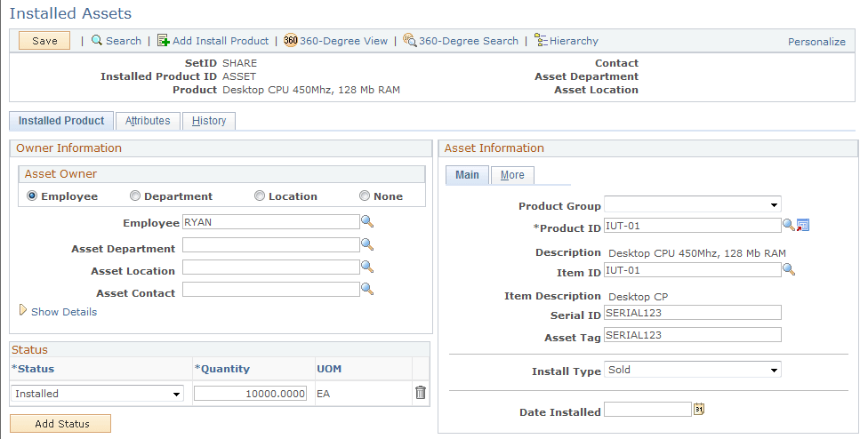Click the Status column header
The height and width of the screenshot is (439, 868).
[33, 369]
